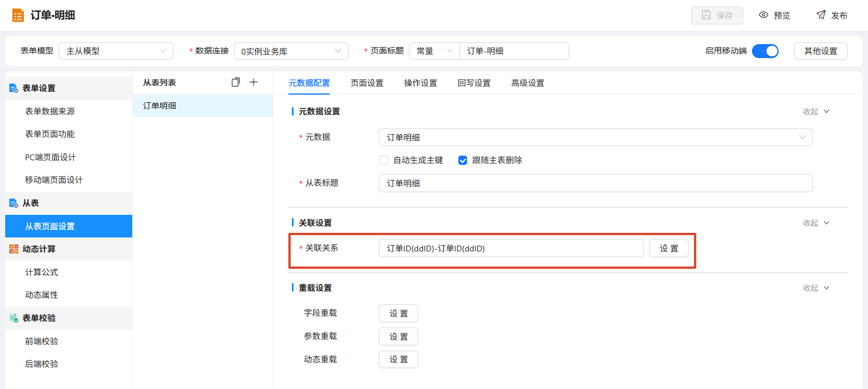Viewport: 868px width, 389px height.
Task: Click the 表单设置 section icon
Action: 13,88
